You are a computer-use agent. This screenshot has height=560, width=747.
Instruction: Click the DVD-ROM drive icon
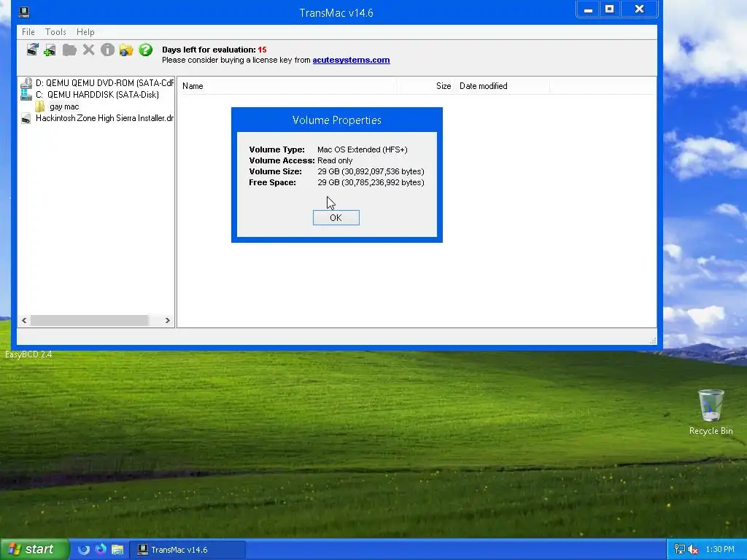[26, 83]
